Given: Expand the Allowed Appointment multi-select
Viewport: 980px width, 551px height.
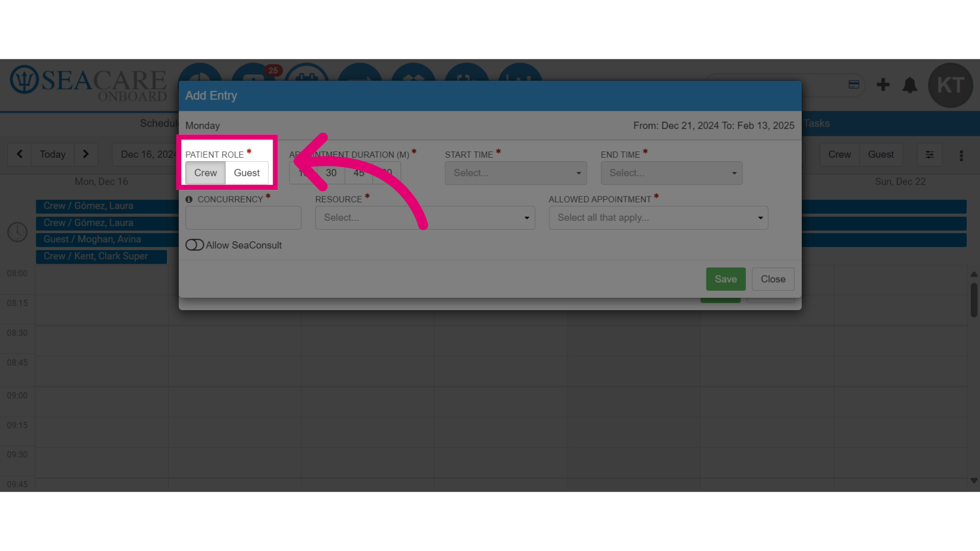Looking at the screenshot, I should point(658,218).
